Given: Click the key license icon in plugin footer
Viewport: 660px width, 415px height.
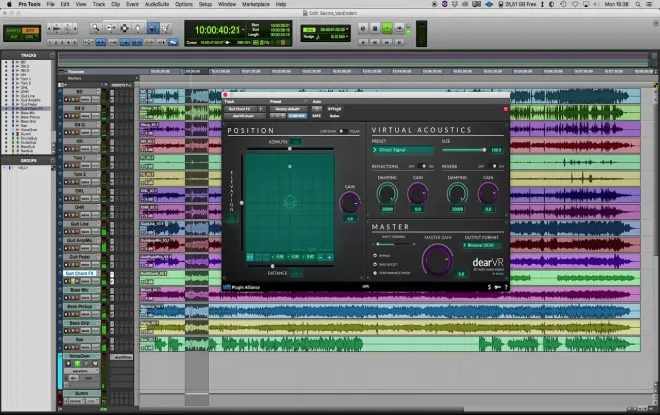Looking at the screenshot, I should [498, 287].
